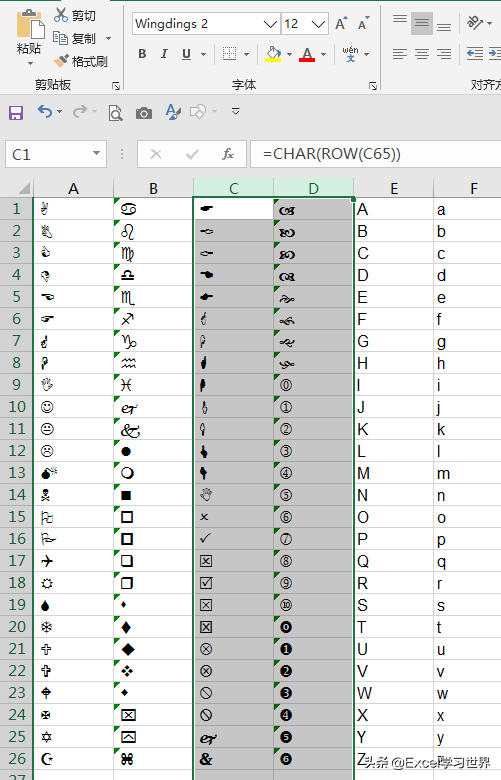The image size is (501, 780).
Task: Click the Copy (复制) button
Action: point(75,38)
